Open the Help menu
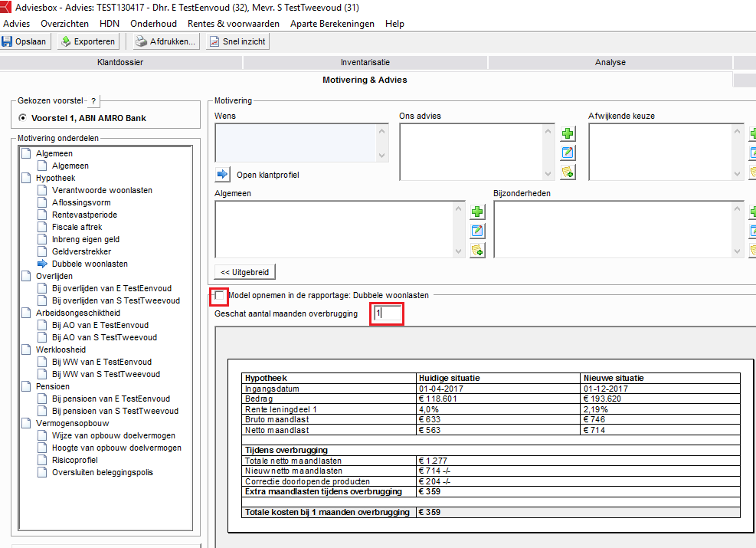The width and height of the screenshot is (756, 548). 394,24
